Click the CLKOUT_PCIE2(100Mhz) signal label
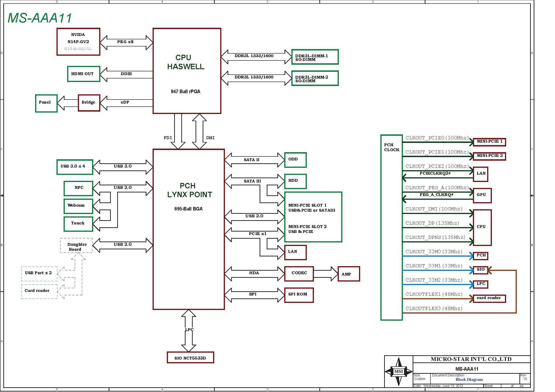 tap(437, 166)
